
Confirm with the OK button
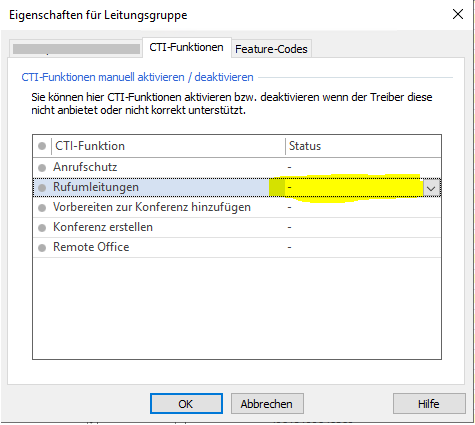click(186, 404)
